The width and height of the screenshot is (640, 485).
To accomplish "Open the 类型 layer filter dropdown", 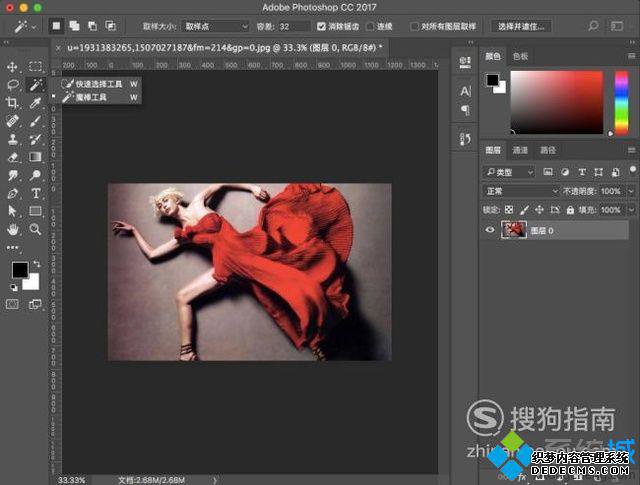I will pyautogui.click(x=509, y=172).
